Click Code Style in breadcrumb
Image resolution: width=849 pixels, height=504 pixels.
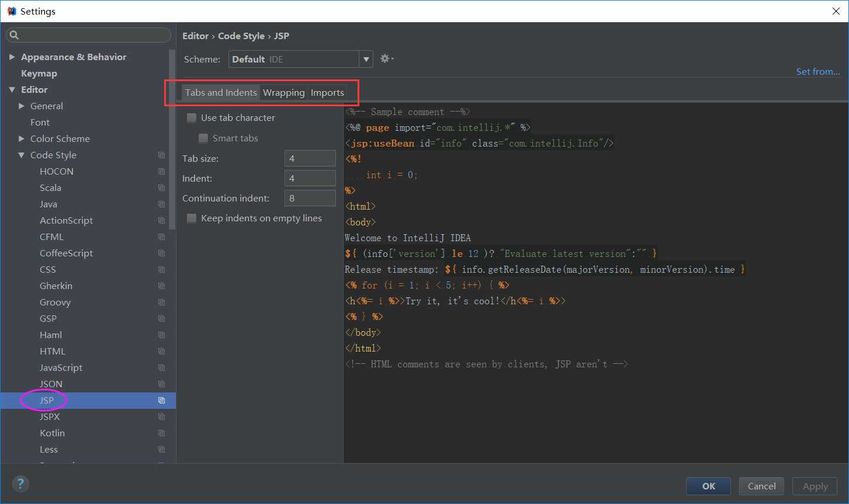241,36
